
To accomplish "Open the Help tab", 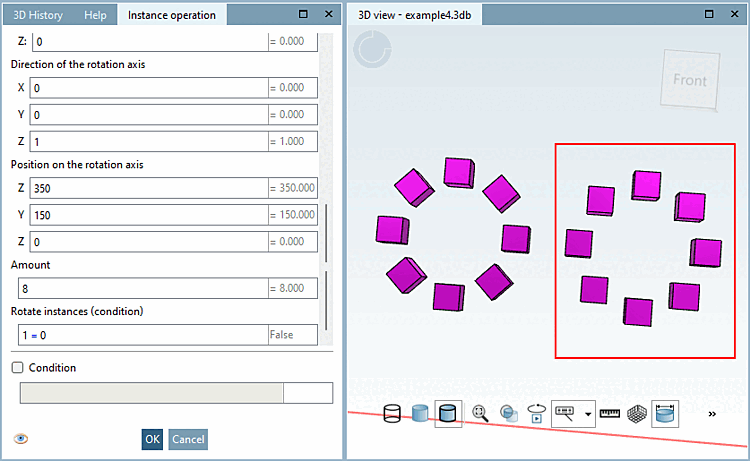I will pos(95,15).
